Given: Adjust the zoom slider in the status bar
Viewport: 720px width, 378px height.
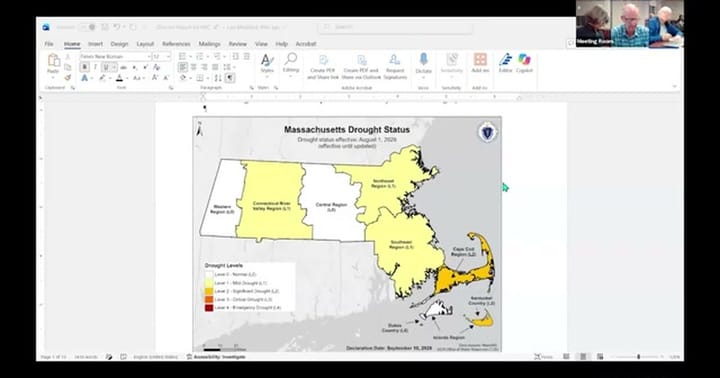Looking at the screenshot, I should [x=638, y=357].
